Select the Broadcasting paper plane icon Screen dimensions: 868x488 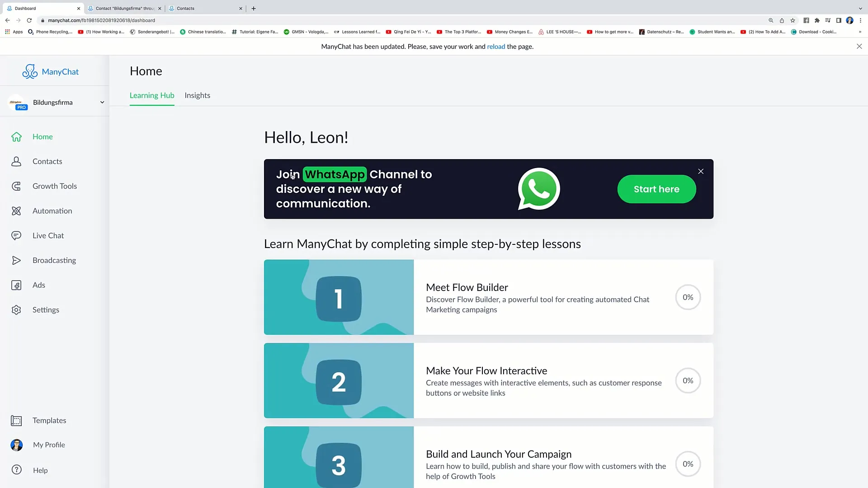16,260
